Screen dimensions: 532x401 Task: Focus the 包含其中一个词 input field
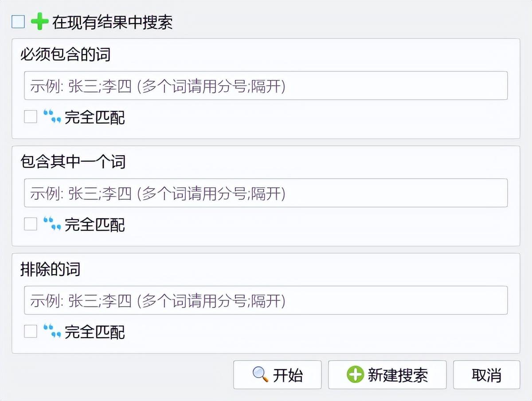coord(266,193)
